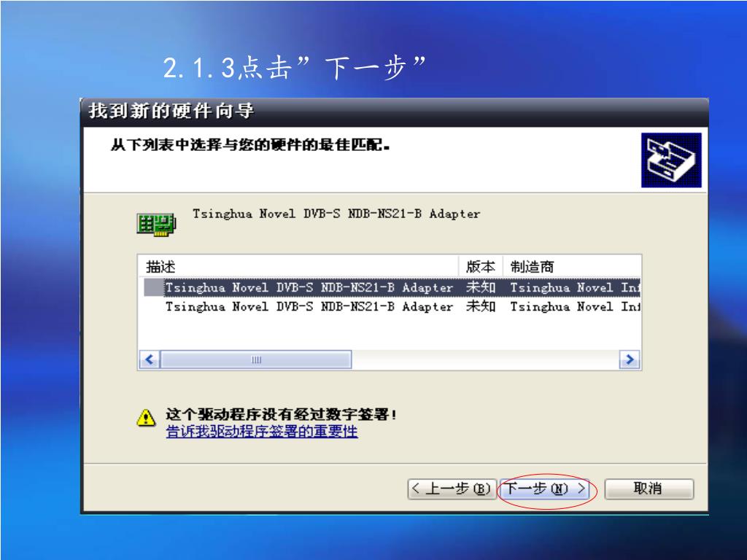Click the 下一步(N) next button
Viewport: 747px width, 560px height.
click(x=544, y=489)
